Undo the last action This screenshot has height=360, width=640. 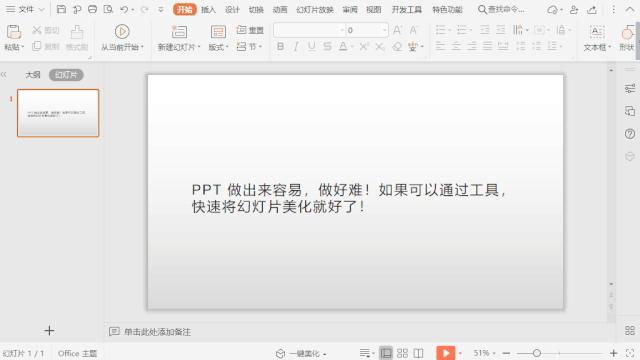[x=124, y=9]
